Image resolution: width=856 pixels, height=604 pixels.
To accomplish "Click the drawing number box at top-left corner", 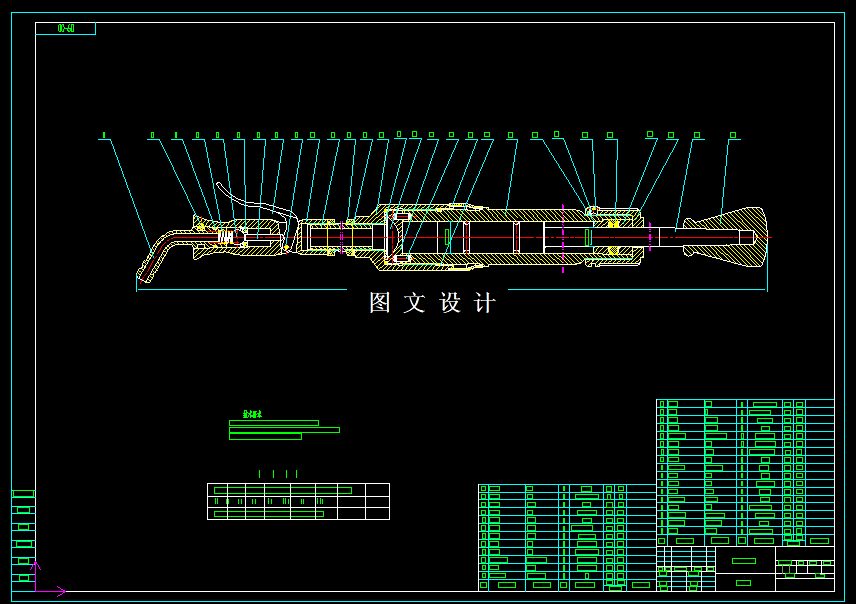I will [x=66, y=28].
